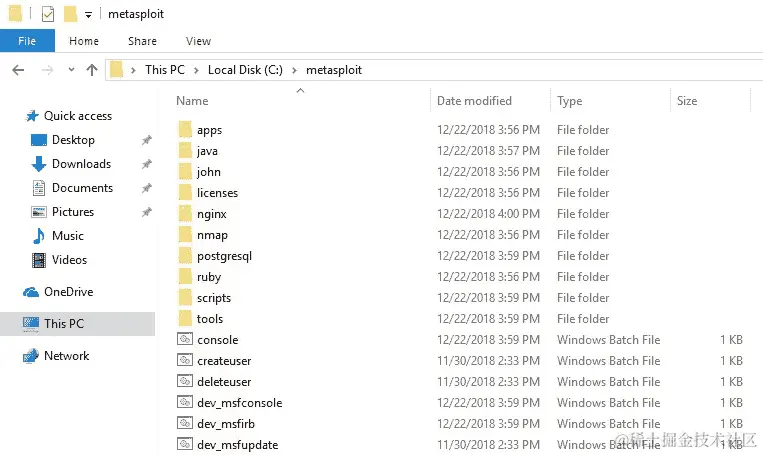Select the licenses folder icon
The width and height of the screenshot is (763, 455).
(185, 192)
